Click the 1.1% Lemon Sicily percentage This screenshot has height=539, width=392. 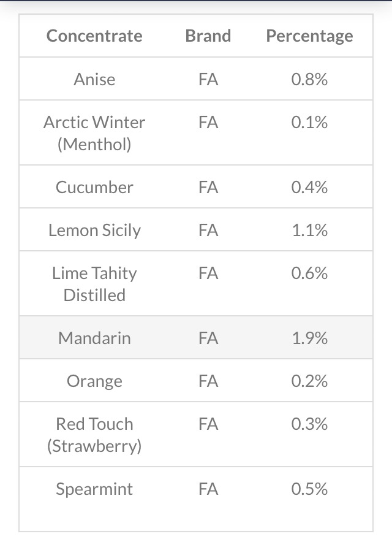pyautogui.click(x=309, y=230)
